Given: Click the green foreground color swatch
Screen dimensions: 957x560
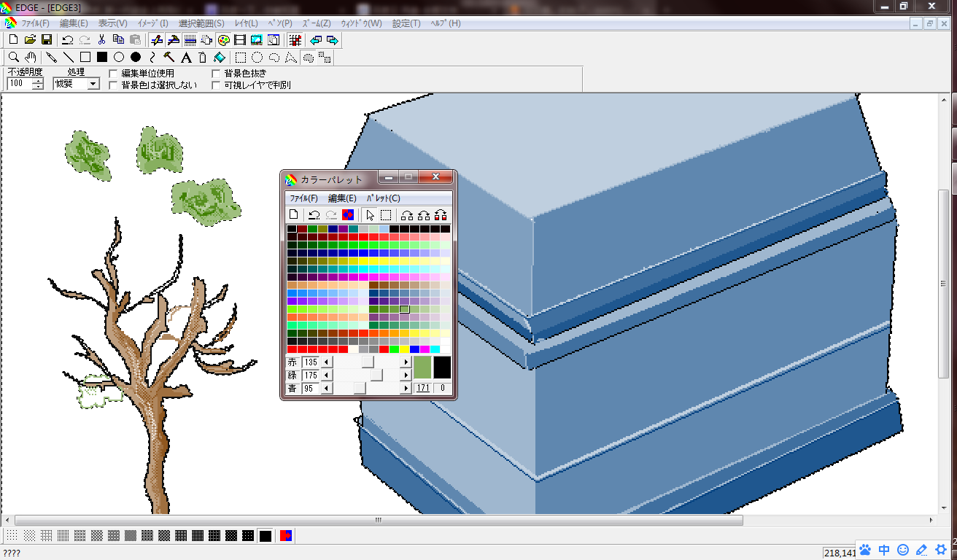Looking at the screenshot, I should [x=423, y=367].
